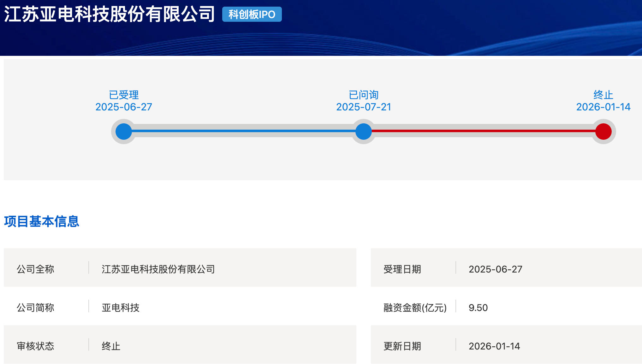Click the company full name value in table
The height and width of the screenshot is (364, 642).
(158, 269)
